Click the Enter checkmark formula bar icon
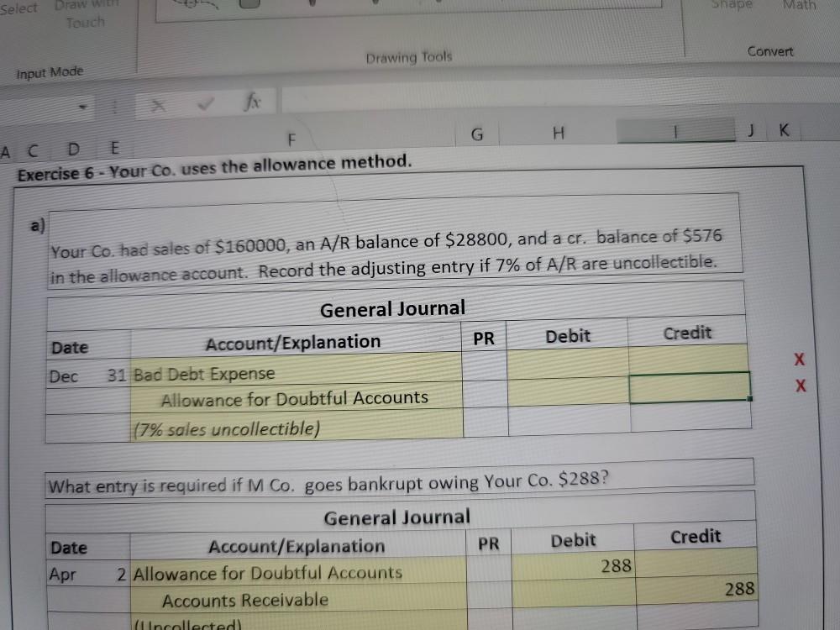 pos(205,103)
